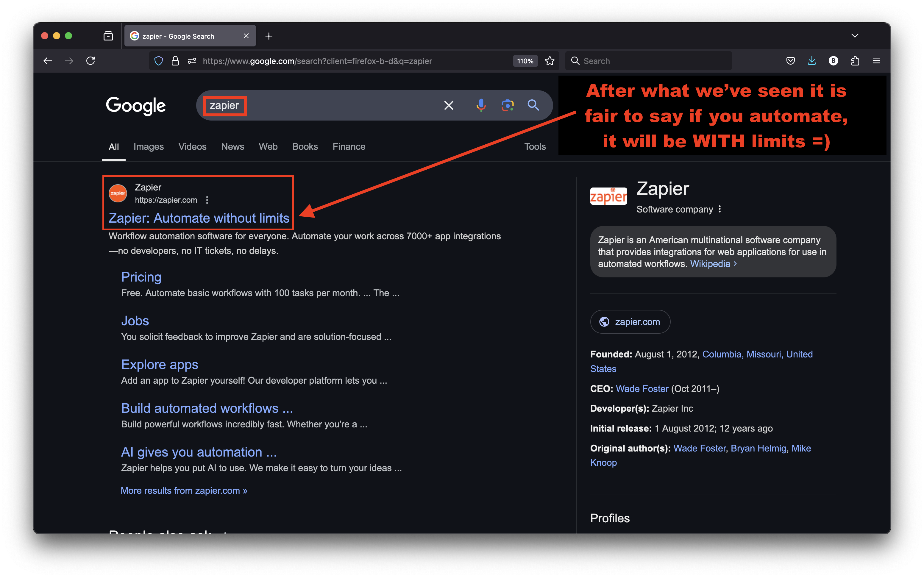Open Build automated workflows sitelink
The image size is (924, 578).
[207, 408]
